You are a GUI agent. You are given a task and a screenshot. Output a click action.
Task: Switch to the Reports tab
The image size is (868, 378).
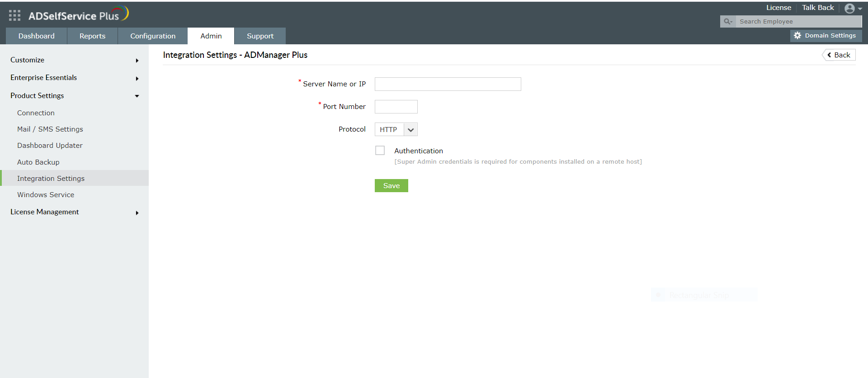tap(92, 36)
